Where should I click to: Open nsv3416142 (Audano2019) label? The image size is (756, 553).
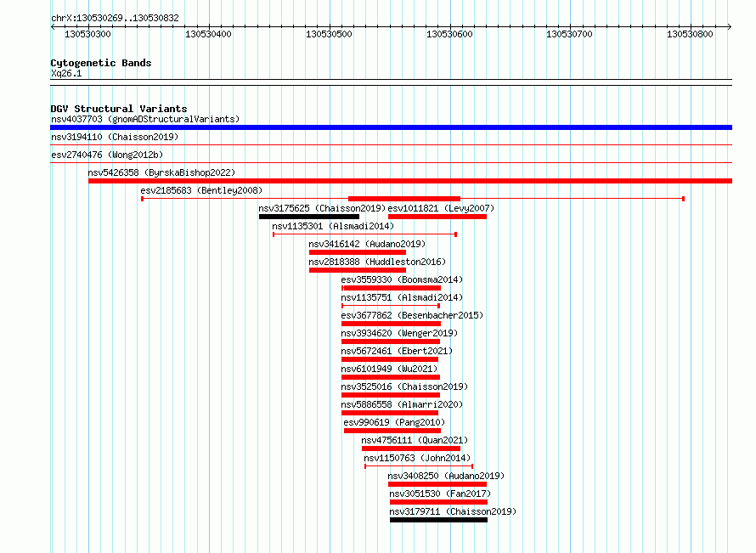(368, 244)
